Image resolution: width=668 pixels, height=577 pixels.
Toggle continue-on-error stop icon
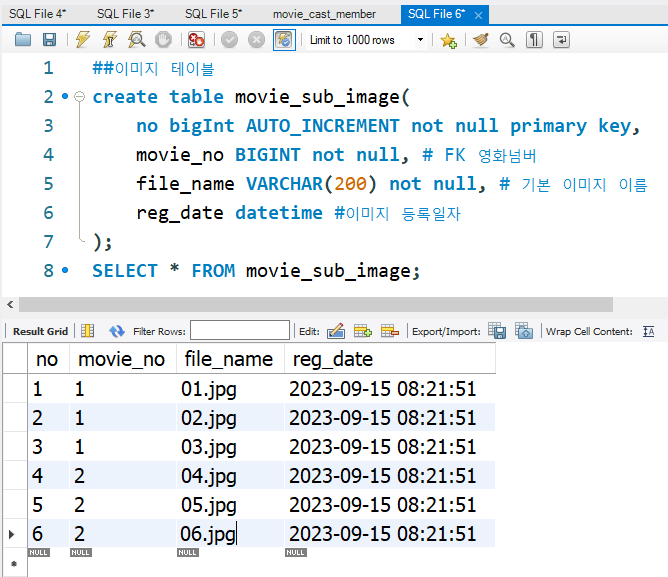[196, 40]
